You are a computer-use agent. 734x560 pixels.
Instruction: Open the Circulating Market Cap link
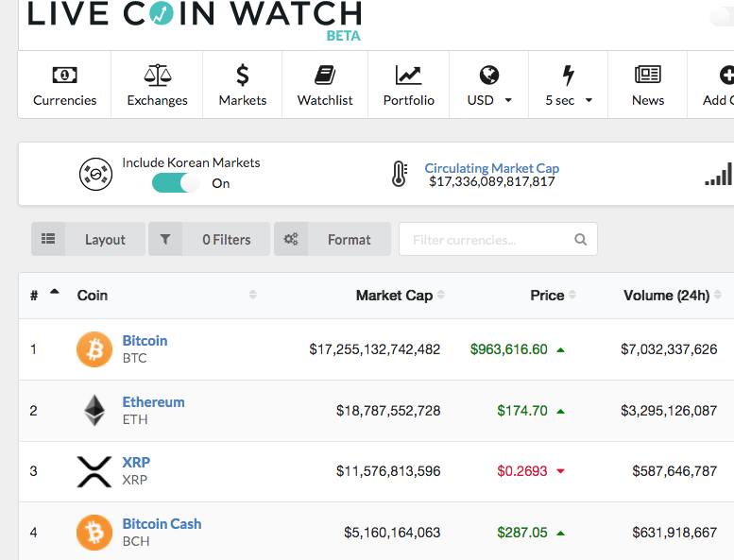(x=491, y=168)
